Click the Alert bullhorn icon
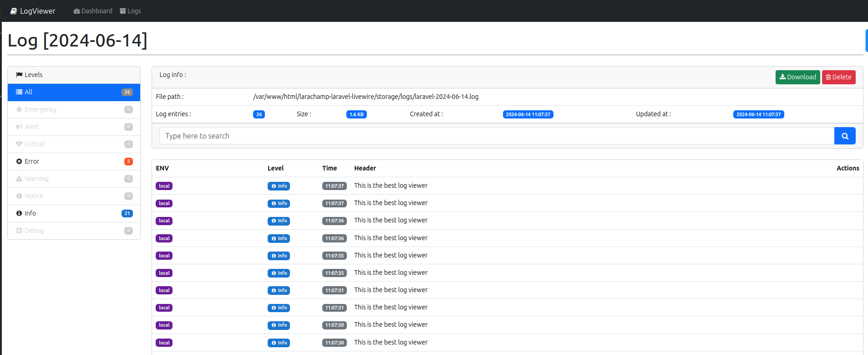The image size is (868, 355). pyautogui.click(x=19, y=127)
